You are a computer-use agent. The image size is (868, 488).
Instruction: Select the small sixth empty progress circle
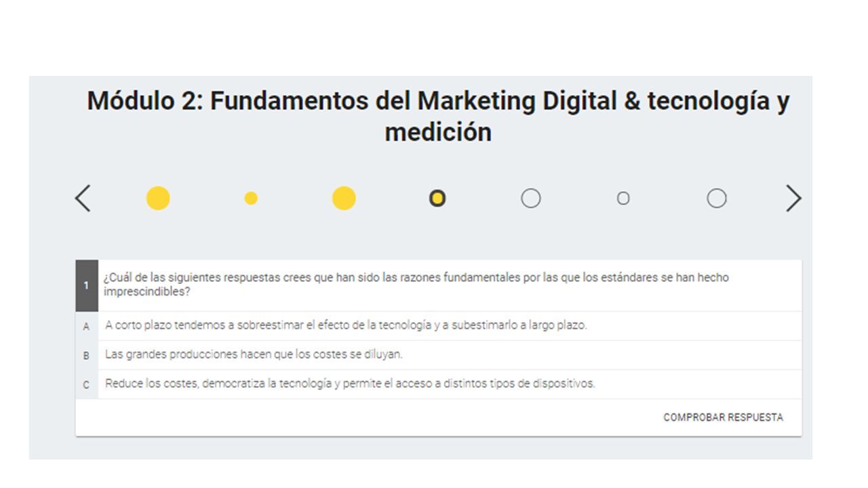pyautogui.click(x=623, y=199)
